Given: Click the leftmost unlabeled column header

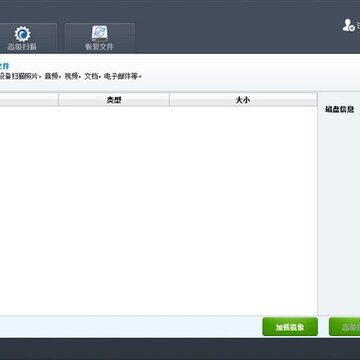Looking at the screenshot, I should pyautogui.click(x=29, y=100).
